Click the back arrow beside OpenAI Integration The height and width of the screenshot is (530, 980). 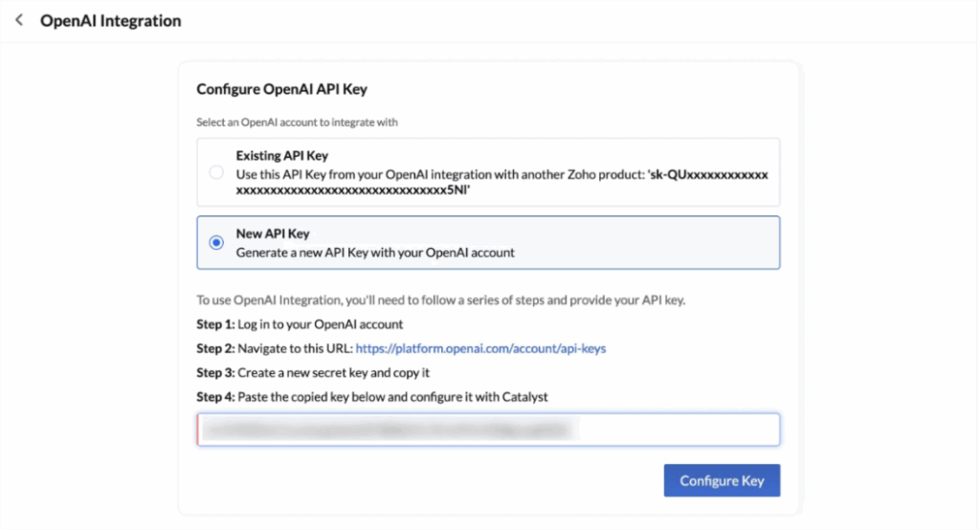pos(18,20)
